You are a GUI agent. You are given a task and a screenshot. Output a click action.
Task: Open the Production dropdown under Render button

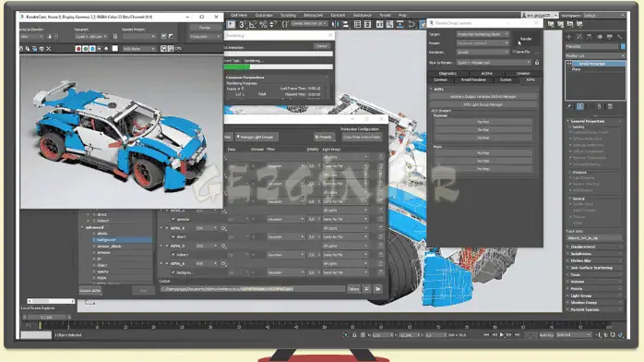coord(205,37)
